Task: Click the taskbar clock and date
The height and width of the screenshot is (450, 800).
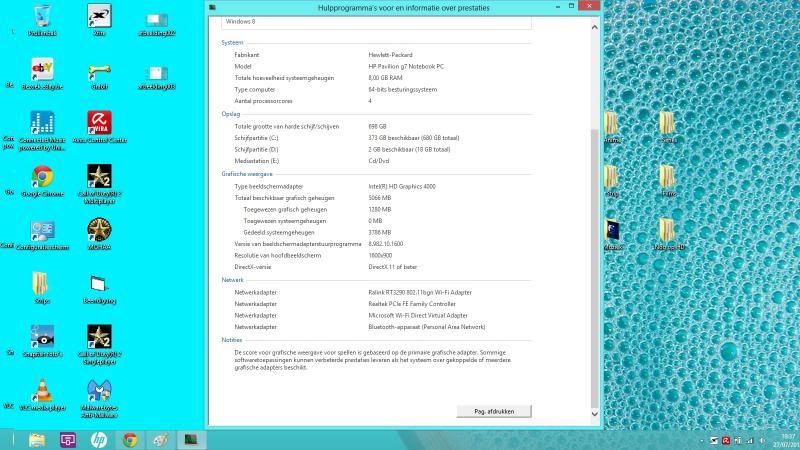Action: coord(786,440)
